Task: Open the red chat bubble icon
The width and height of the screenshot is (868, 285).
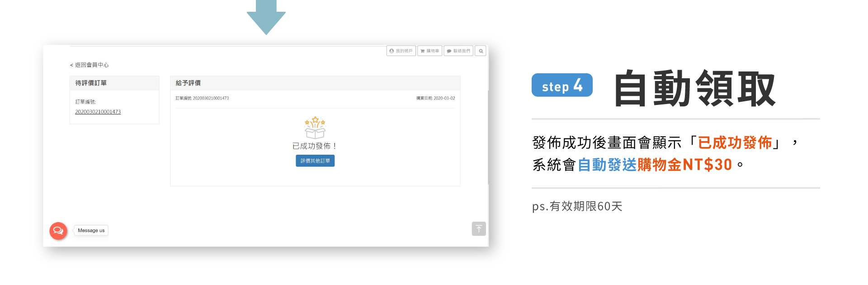Action: (x=58, y=231)
